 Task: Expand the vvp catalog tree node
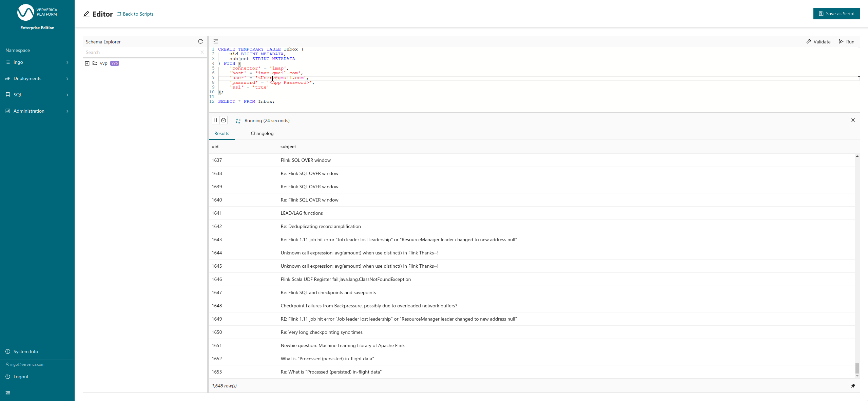coord(87,63)
